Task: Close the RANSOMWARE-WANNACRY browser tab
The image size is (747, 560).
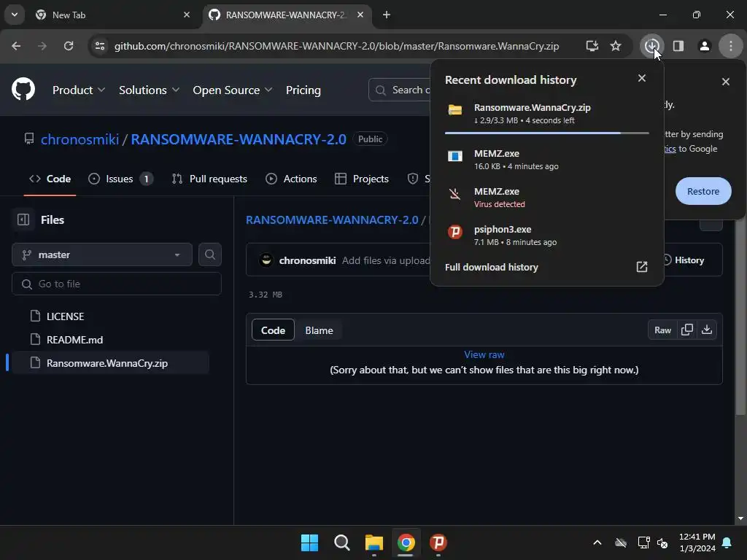Action: pos(360,15)
